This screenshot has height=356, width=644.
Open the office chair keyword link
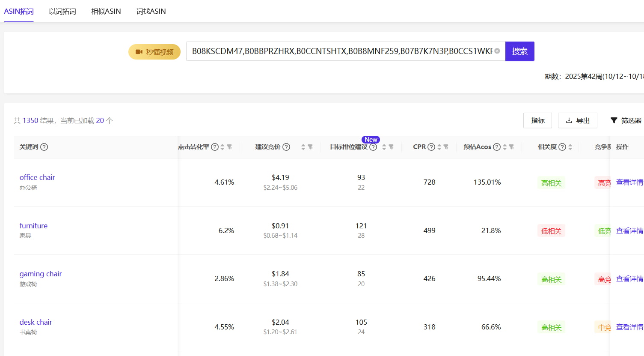[x=37, y=177]
